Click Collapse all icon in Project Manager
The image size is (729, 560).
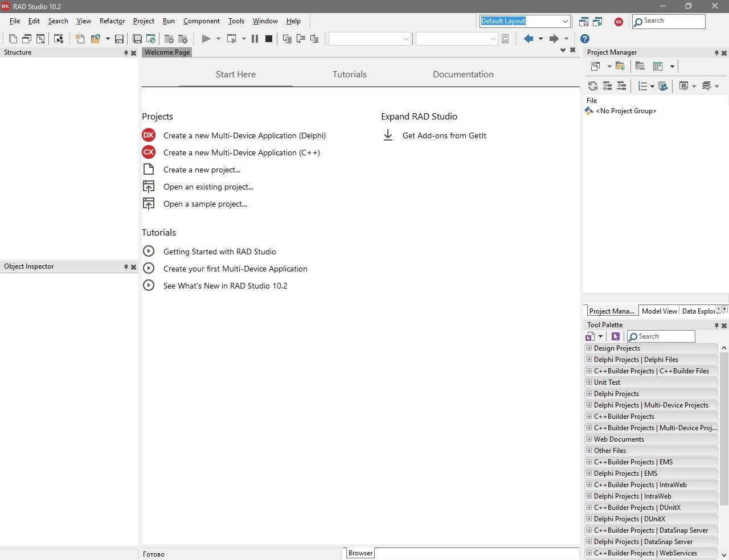click(x=621, y=86)
